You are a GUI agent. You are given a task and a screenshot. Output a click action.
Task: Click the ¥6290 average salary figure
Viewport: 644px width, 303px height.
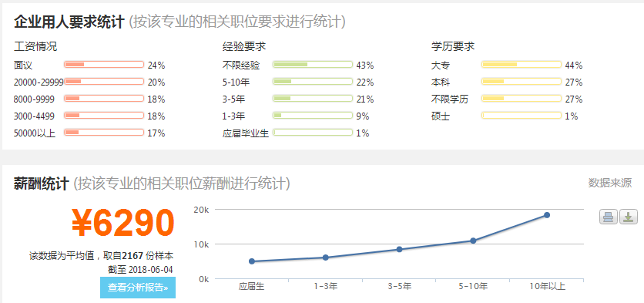point(123,223)
